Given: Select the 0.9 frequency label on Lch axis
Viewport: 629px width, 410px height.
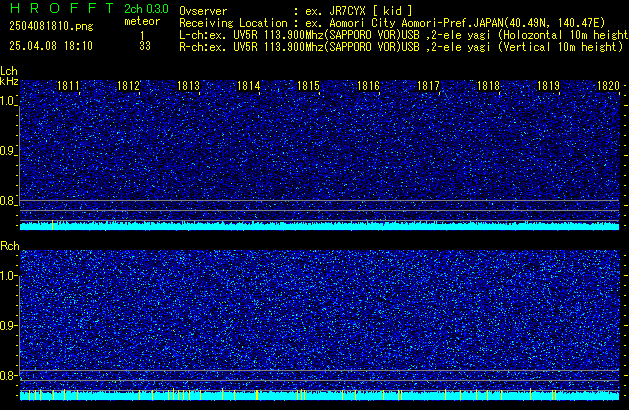Looking at the screenshot, I should pos(7,151).
